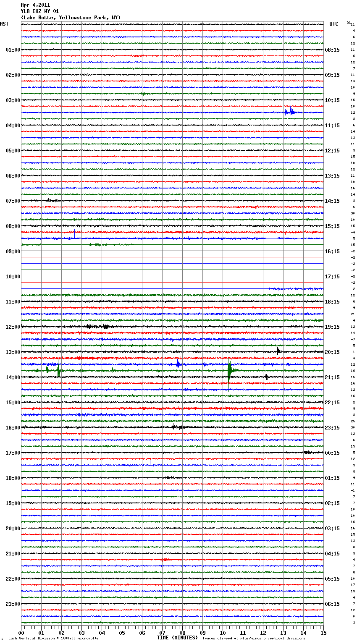
Task: Click the 23:15 UTC time label
Action: [332, 428]
